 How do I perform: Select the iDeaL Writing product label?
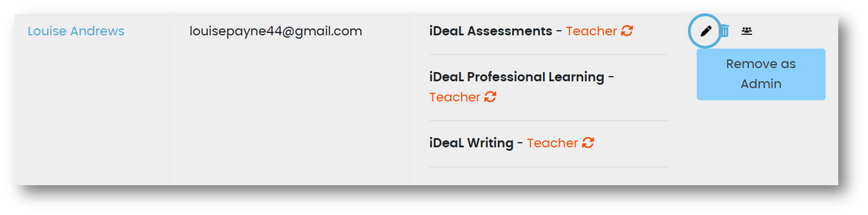(471, 143)
